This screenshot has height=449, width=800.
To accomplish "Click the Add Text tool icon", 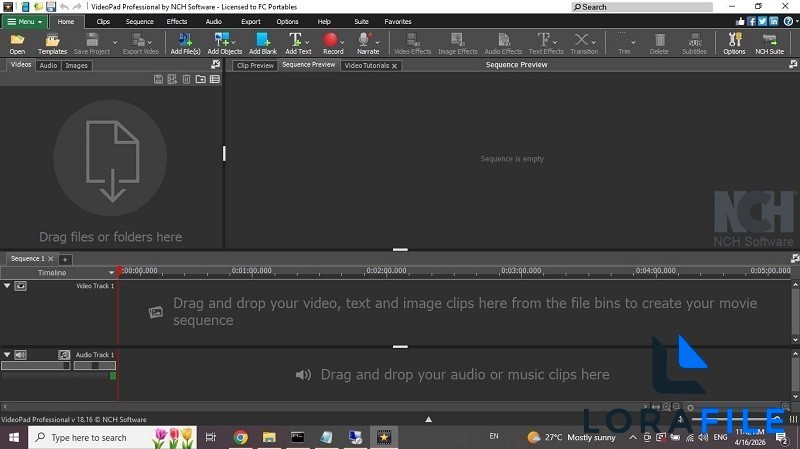I will (x=295, y=40).
